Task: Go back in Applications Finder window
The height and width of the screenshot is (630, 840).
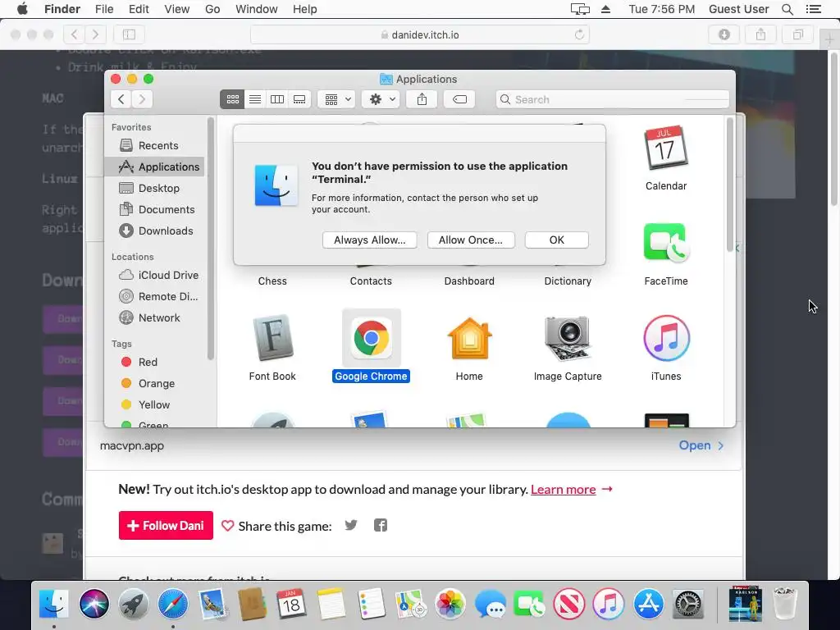Action: point(121,99)
